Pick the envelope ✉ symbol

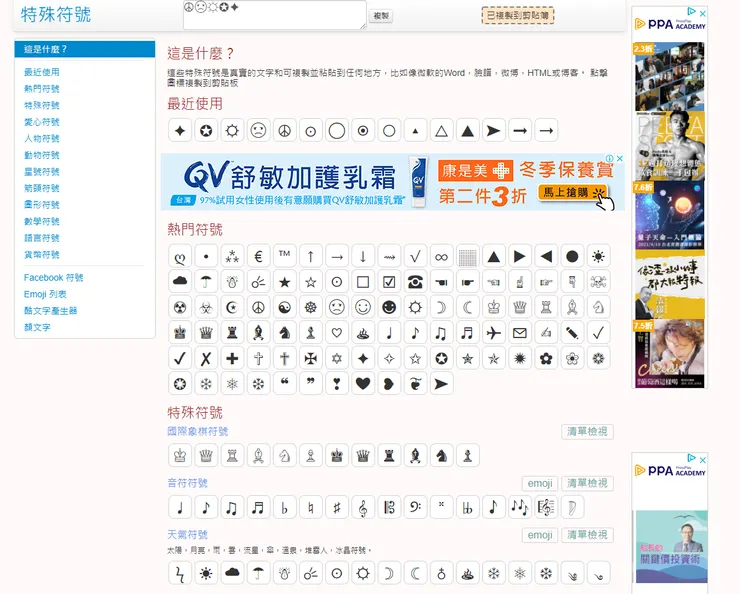point(520,333)
